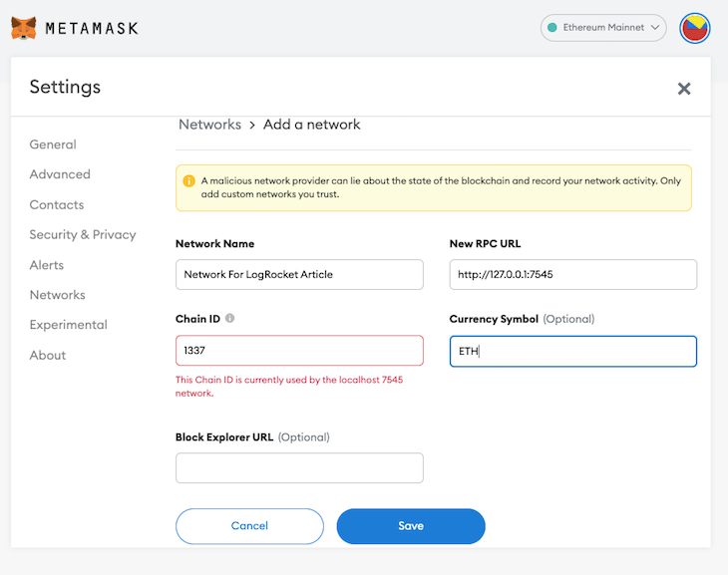Click the METAMASK wordmark text
This screenshot has height=575, width=728.
pyautogui.click(x=92, y=28)
